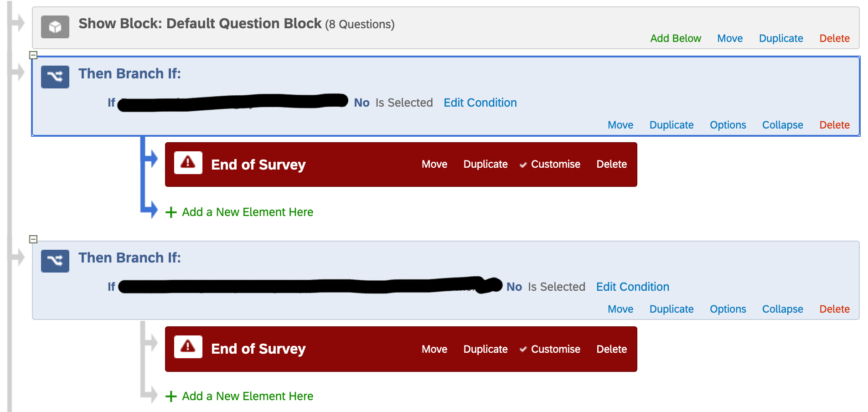
Task: Click the first Then Branch If icon
Action: click(55, 77)
